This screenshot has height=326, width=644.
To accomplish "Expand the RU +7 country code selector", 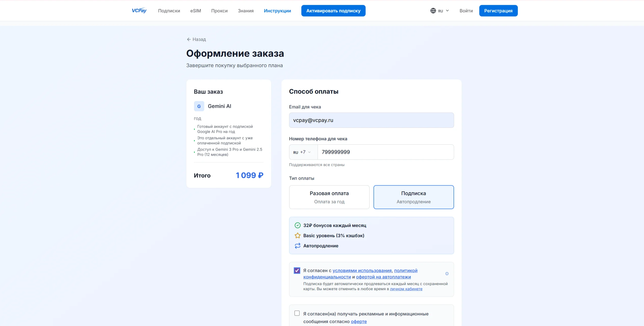I will click(x=303, y=152).
